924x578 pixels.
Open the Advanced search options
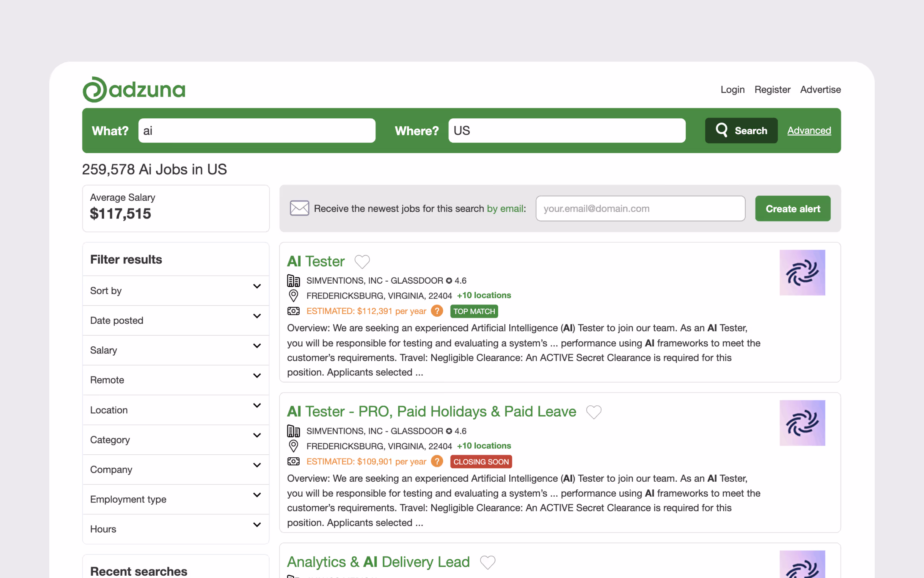pos(809,130)
